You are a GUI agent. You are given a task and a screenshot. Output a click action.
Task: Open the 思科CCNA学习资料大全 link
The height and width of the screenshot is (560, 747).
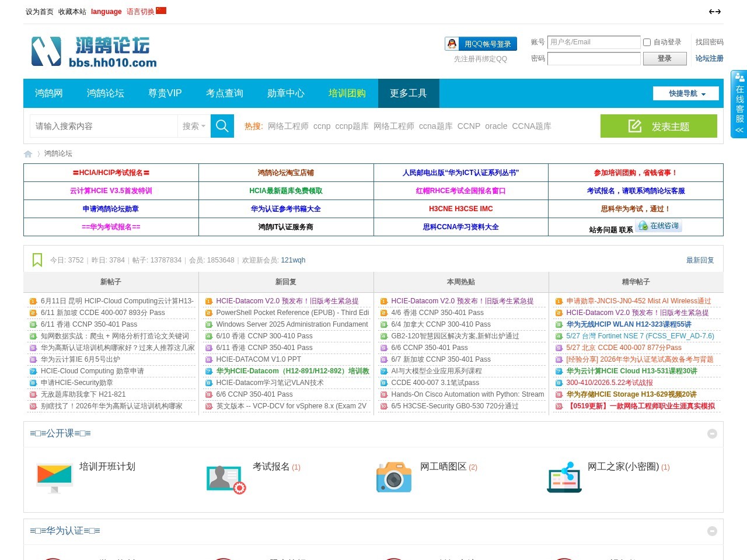click(461, 227)
